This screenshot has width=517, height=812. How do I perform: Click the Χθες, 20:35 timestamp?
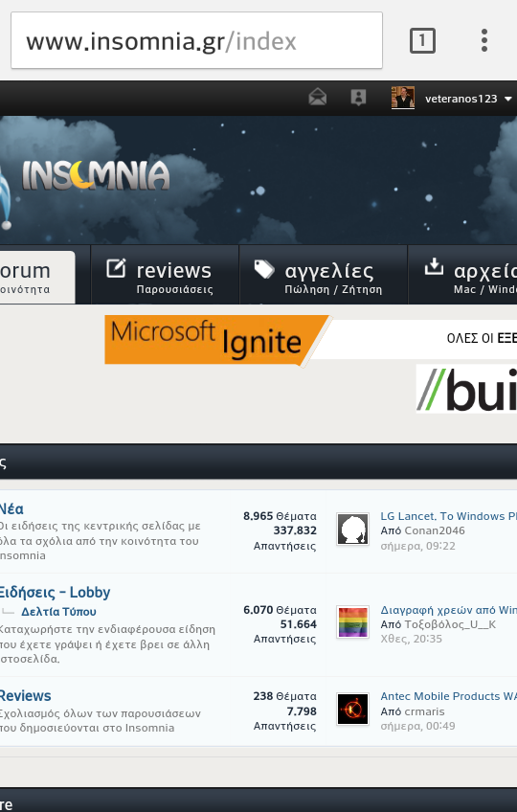pyautogui.click(x=412, y=639)
